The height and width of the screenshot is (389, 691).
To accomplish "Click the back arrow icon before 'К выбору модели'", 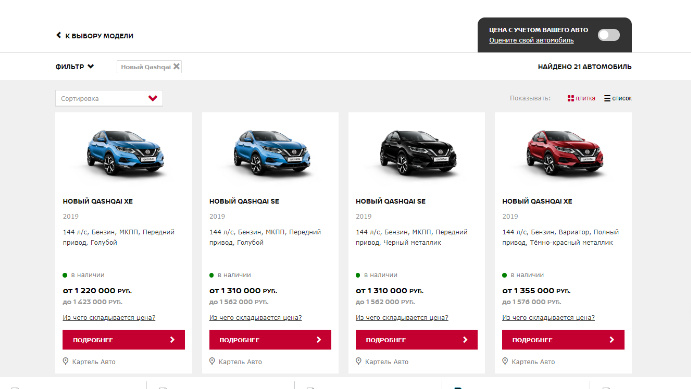I will (x=59, y=35).
